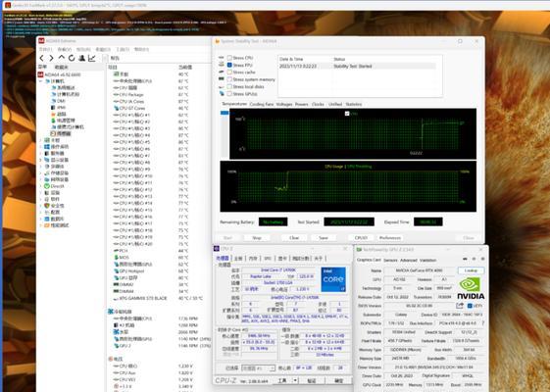Click the Preferences button in Stability Test
Screen dimensions: 550x392
390,238
